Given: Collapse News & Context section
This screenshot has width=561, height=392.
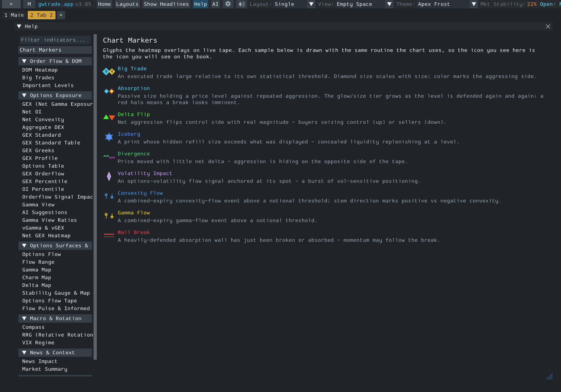Looking at the screenshot, I should (x=55, y=353).
